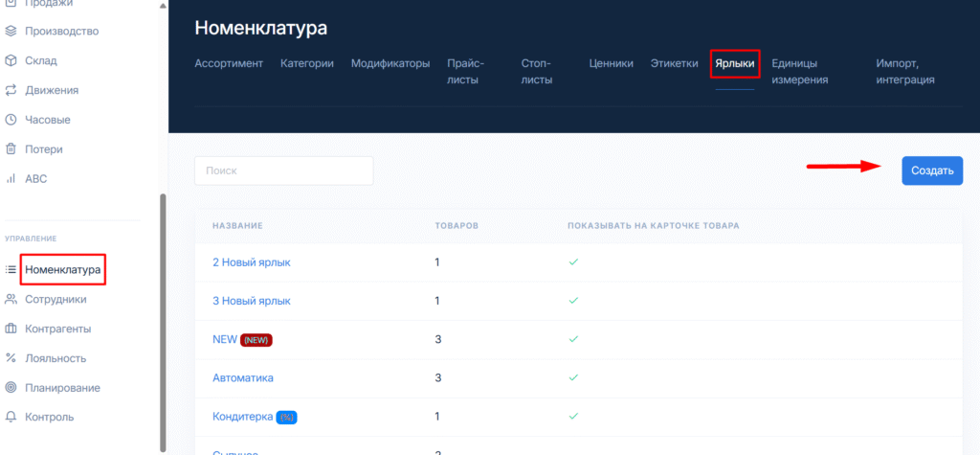This screenshot has height=455, width=980.
Task: Open the Стоп-листы tab
Action: coord(537,72)
